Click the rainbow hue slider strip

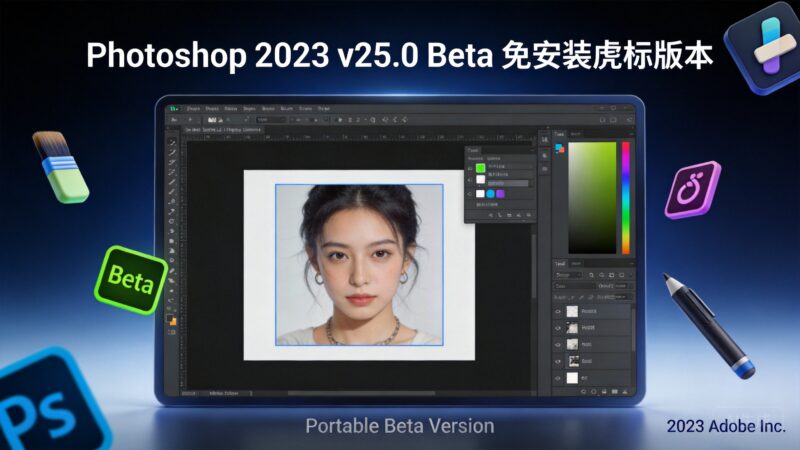click(626, 198)
